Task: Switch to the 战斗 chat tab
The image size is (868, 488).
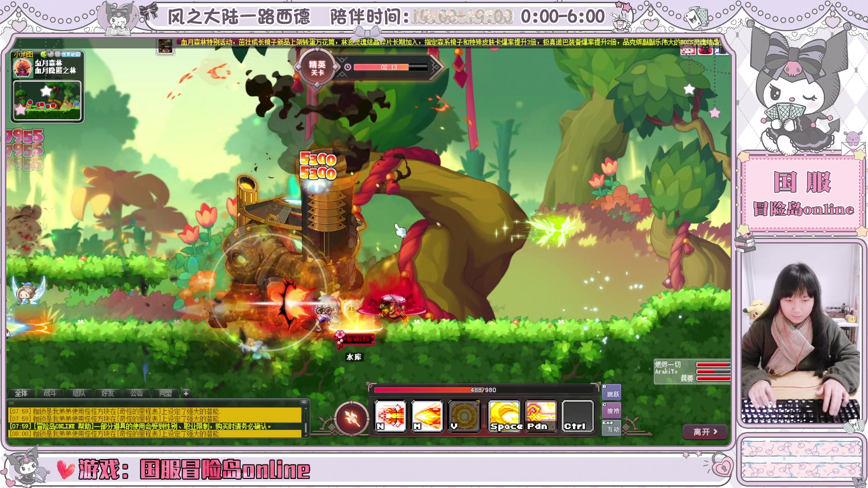Action: [50, 394]
